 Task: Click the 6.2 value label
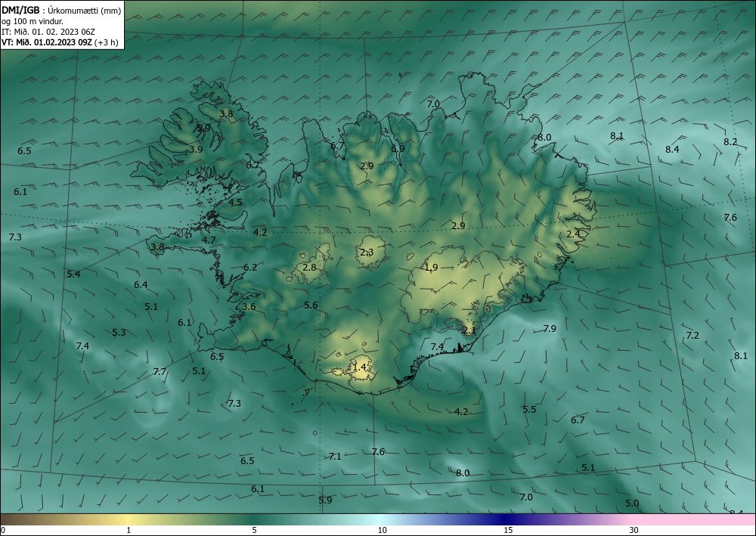(x=250, y=267)
